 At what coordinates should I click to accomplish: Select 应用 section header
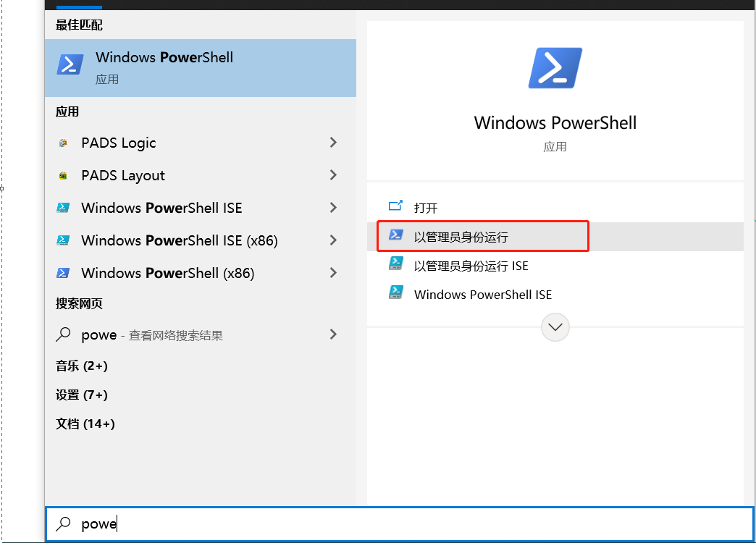click(65, 111)
